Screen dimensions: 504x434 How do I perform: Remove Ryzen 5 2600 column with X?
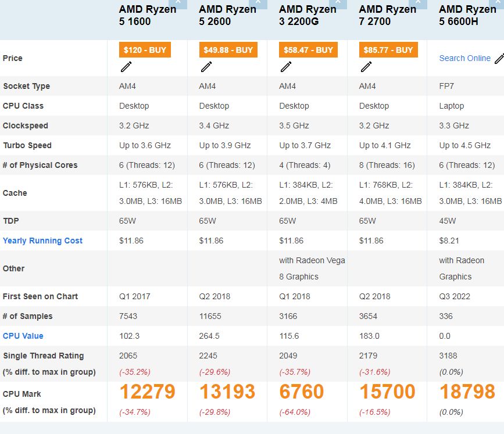pyautogui.click(x=259, y=3)
